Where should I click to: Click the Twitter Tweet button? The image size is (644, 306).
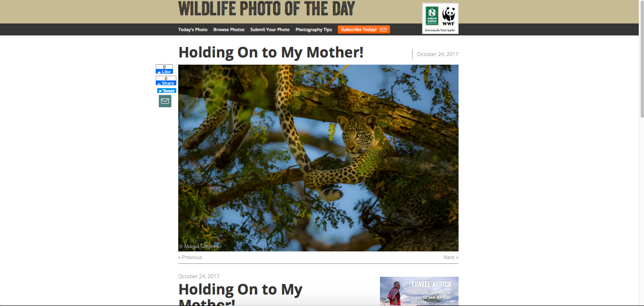(167, 91)
